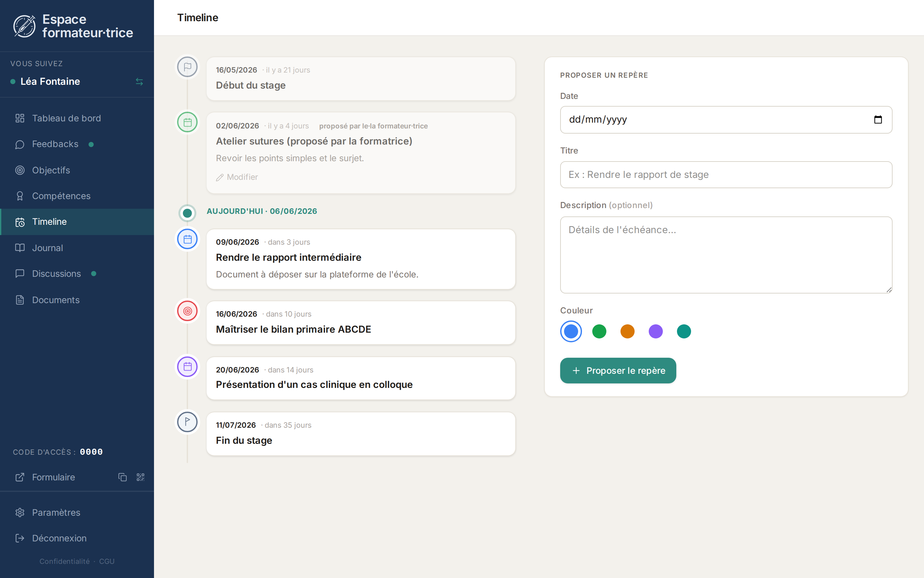Open the Formulaire external link

[x=54, y=477]
